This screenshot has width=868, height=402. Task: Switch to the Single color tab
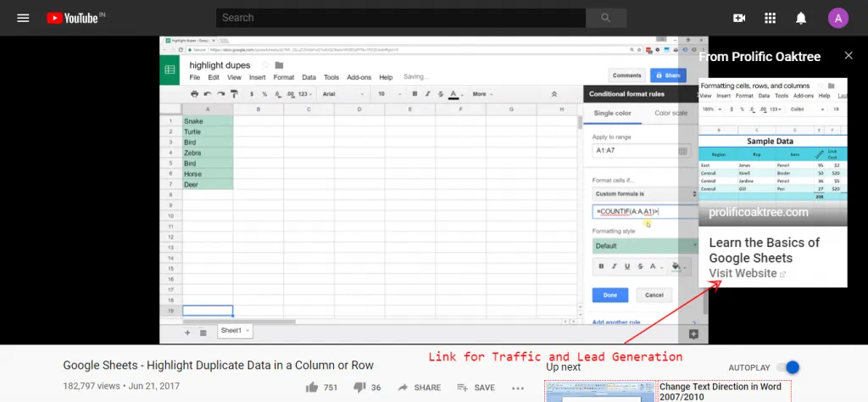pos(612,114)
